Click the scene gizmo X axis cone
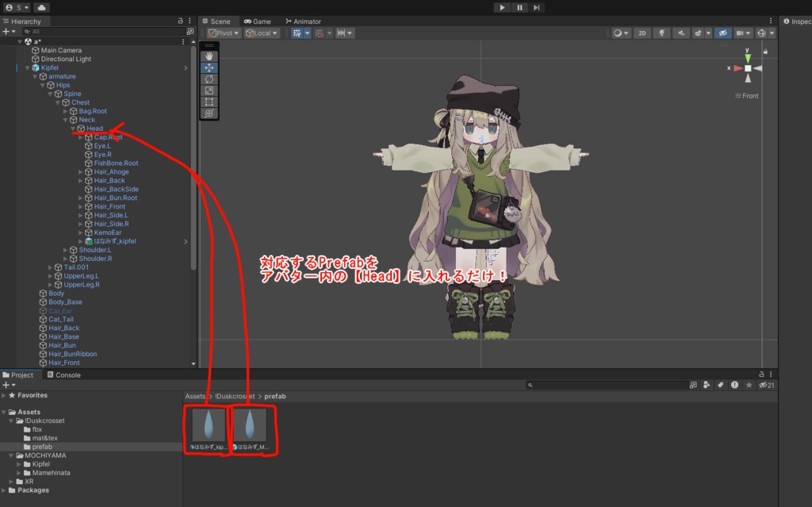Screen dimensions: 812x507 (737, 68)
